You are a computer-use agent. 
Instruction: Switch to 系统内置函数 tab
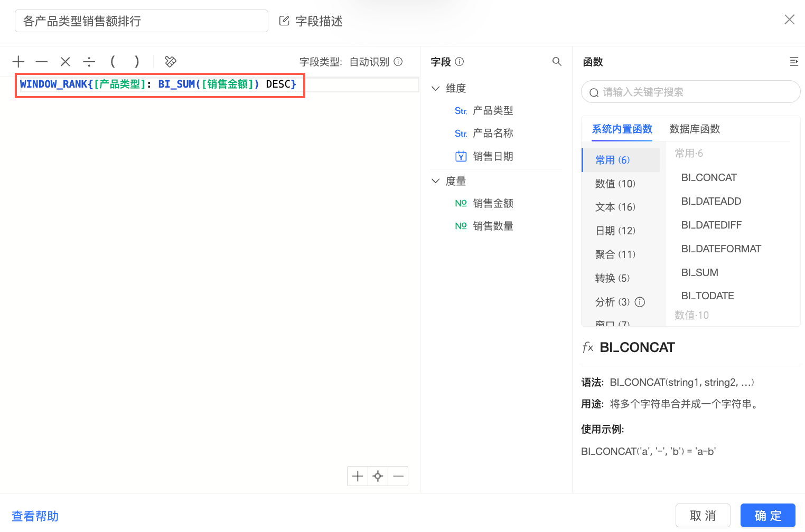[622, 129]
